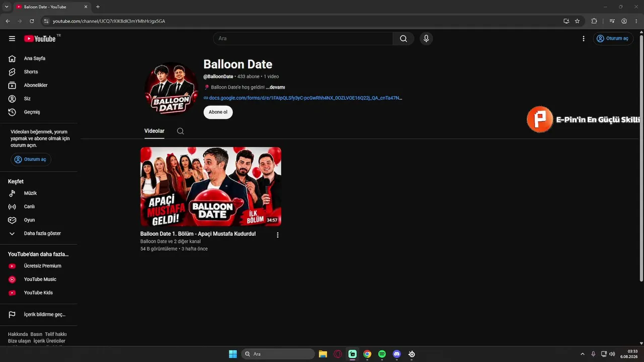
Task: Start voice search with the microphone
Action: click(x=426, y=39)
